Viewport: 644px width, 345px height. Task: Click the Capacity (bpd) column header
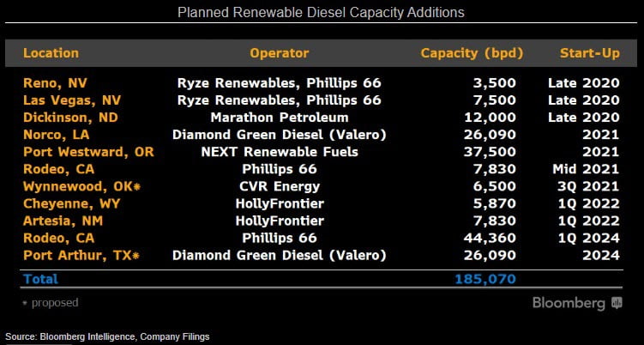coord(472,53)
